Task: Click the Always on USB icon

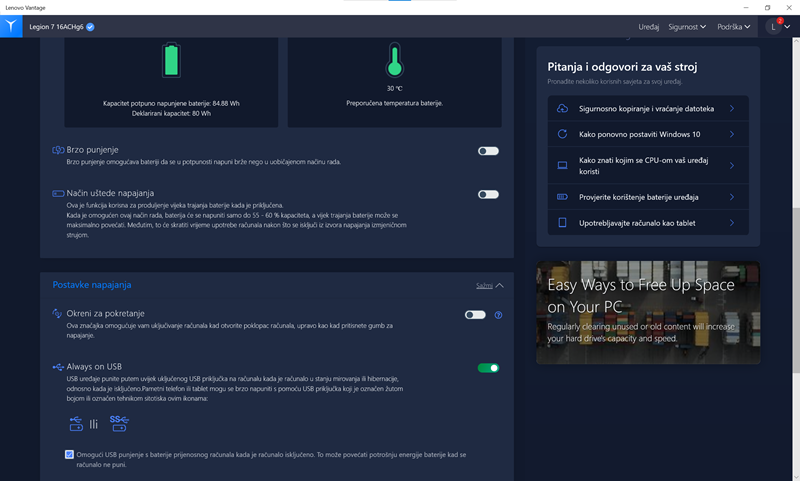Action: 58,367
